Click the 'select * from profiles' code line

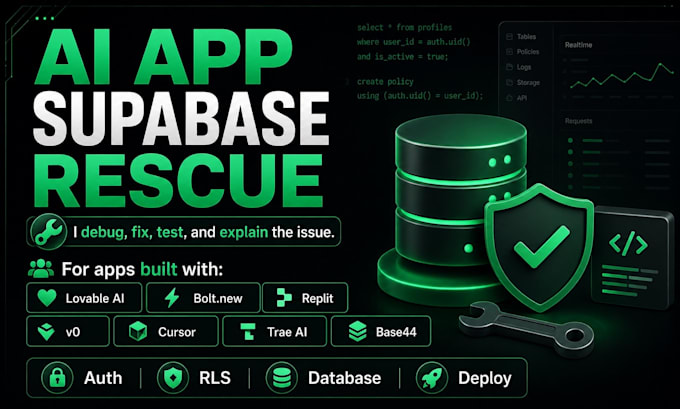(x=404, y=27)
